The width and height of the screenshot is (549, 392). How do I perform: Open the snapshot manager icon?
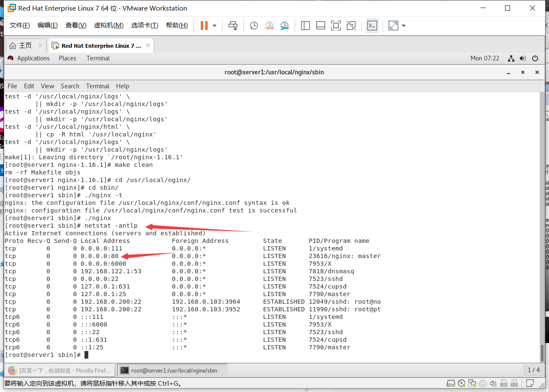coord(285,26)
